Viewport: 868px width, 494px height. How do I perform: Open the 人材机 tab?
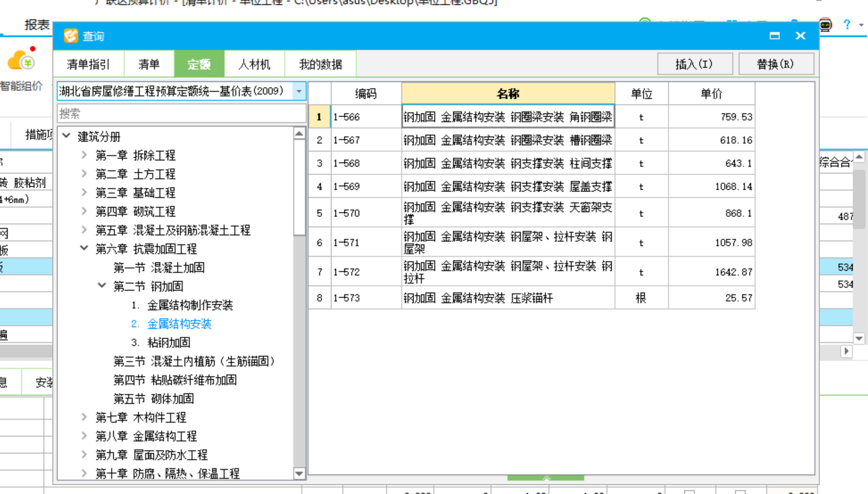pos(254,64)
